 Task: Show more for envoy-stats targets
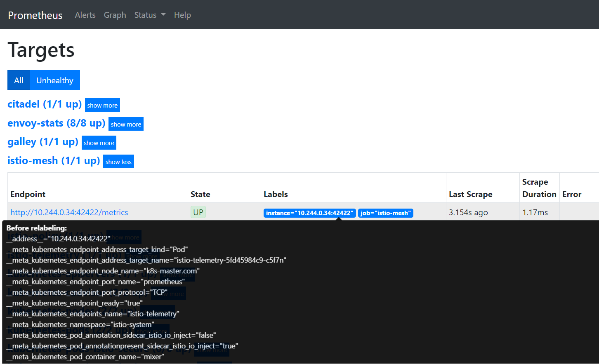point(126,124)
